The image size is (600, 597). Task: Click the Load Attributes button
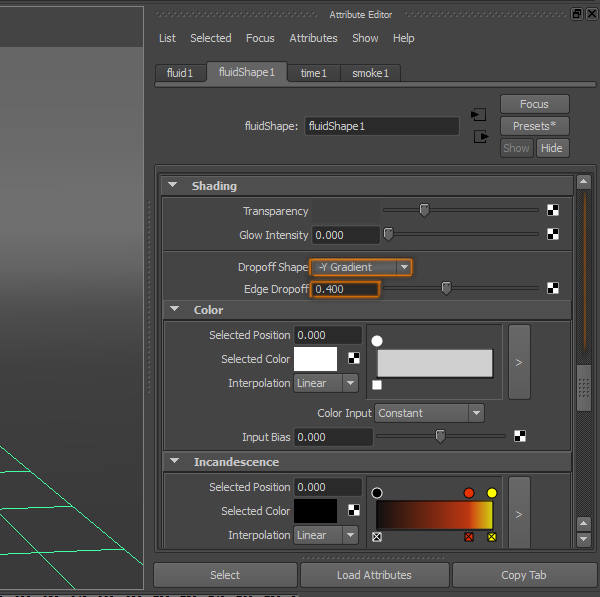pyautogui.click(x=375, y=575)
